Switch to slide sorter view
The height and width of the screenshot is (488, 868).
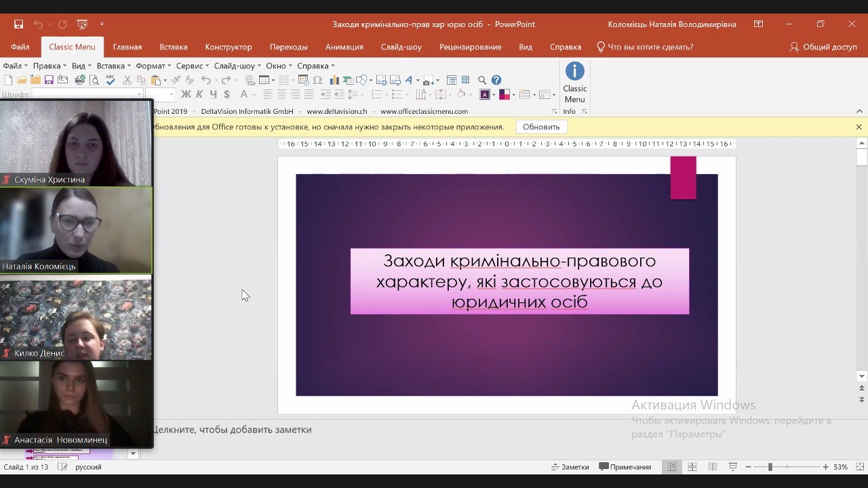(692, 467)
